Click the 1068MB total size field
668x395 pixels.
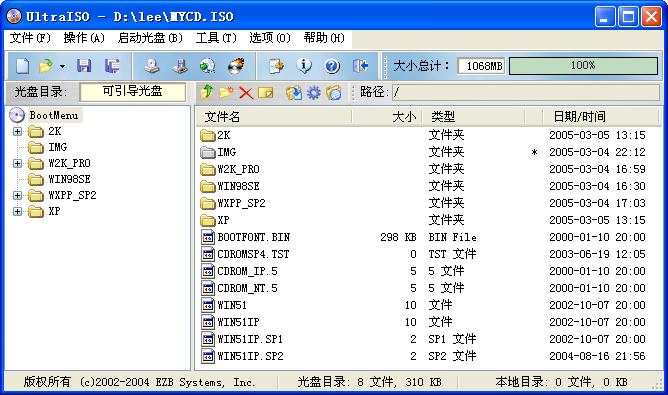481,66
